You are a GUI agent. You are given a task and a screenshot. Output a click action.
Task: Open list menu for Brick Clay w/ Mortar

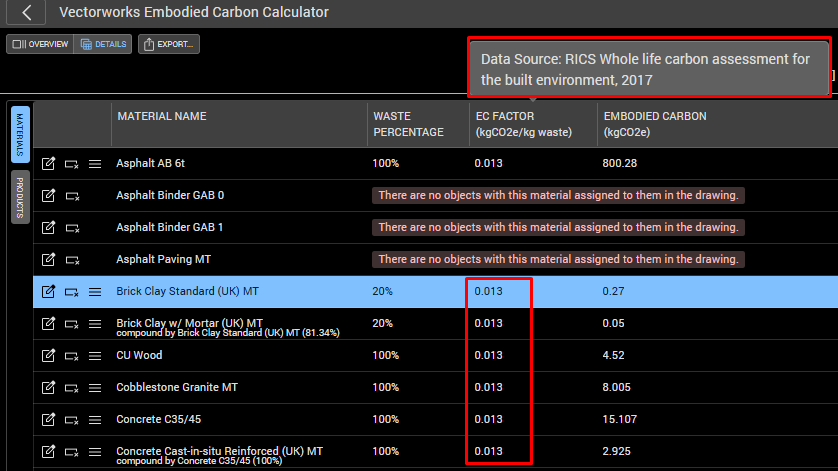click(95, 324)
